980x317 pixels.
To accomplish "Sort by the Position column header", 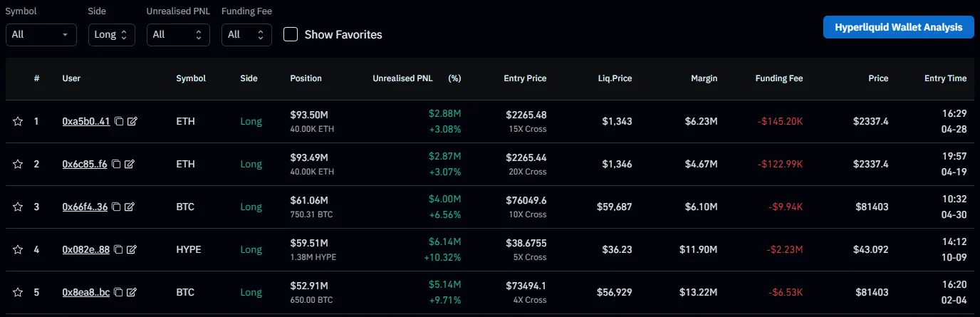I will click(306, 78).
